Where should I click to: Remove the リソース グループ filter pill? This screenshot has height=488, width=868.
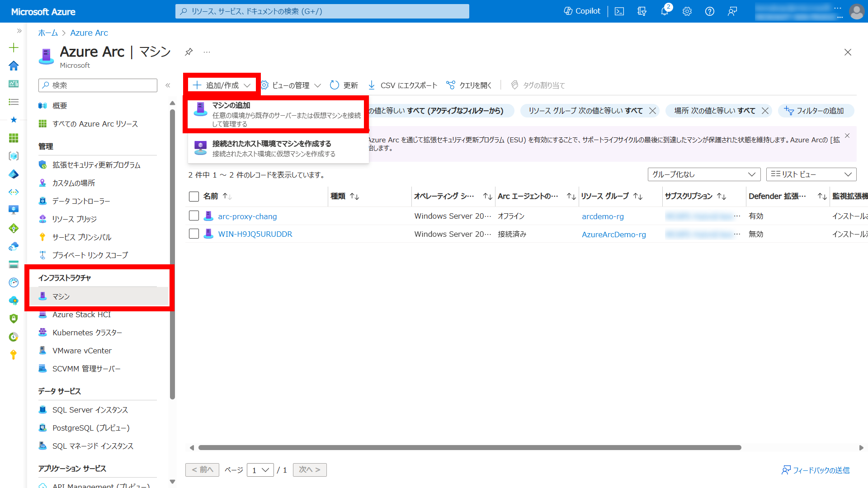point(652,111)
